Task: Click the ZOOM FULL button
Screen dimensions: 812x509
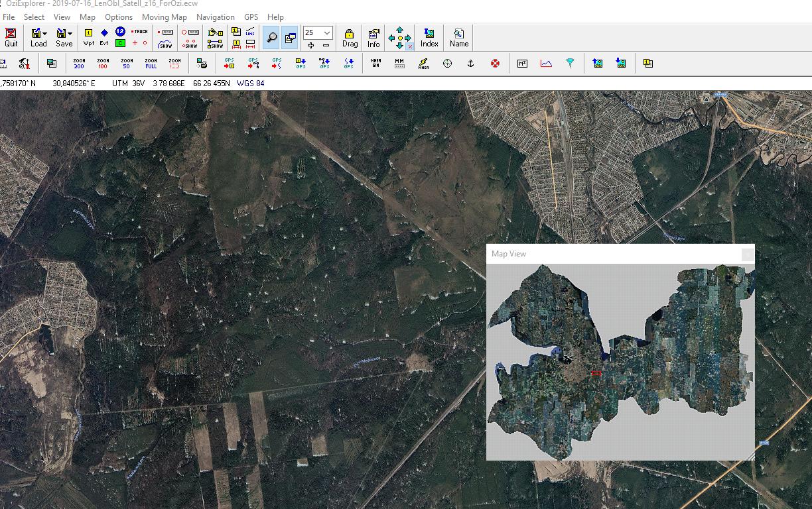Action: point(151,64)
